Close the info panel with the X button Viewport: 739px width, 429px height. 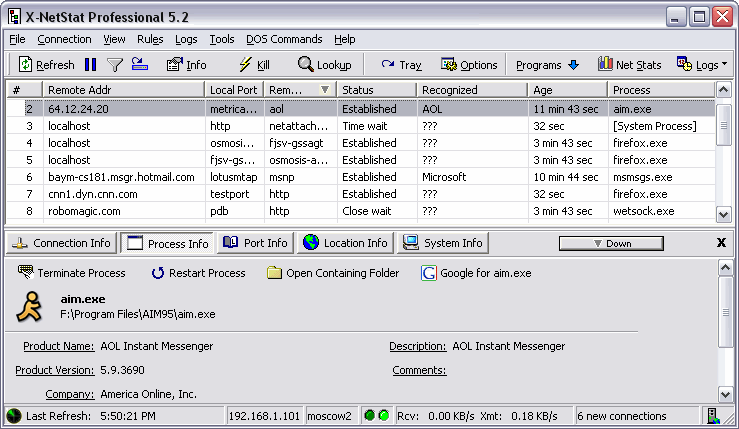(x=721, y=243)
